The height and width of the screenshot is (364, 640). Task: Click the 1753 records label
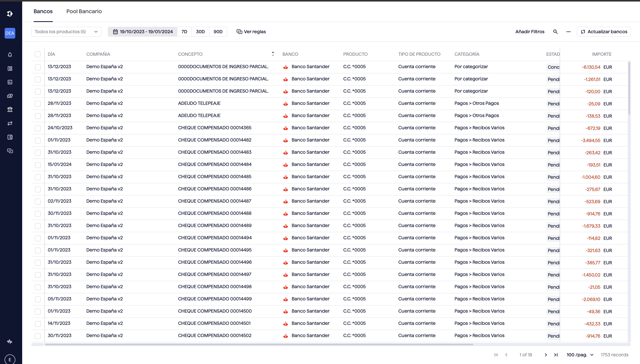pyautogui.click(x=614, y=355)
